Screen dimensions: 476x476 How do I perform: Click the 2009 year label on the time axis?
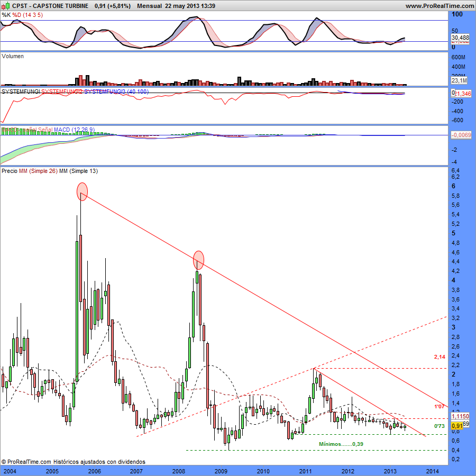point(221,471)
